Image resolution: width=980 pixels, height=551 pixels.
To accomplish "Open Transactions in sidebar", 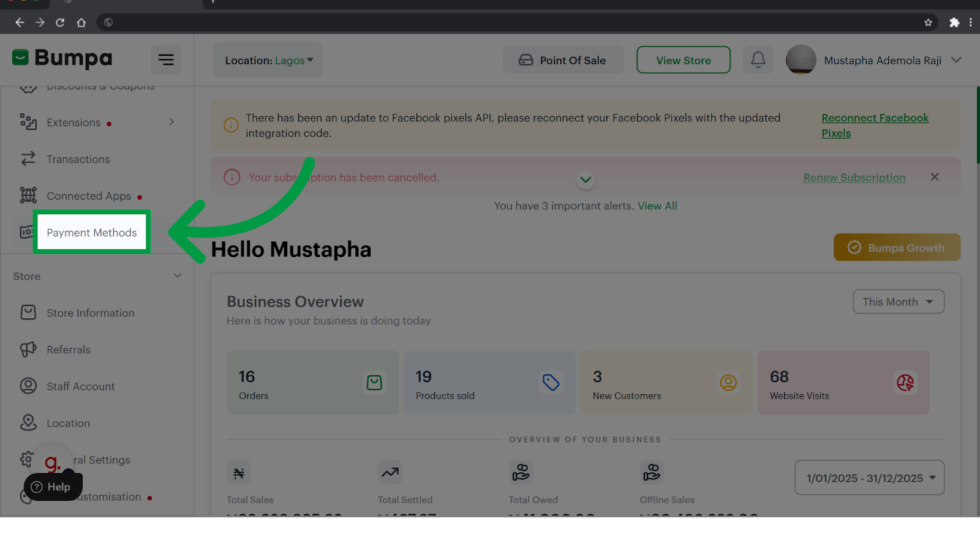I will 78,159.
